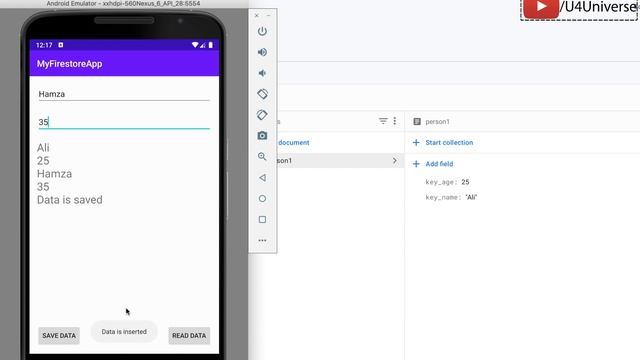Focus the age field containing 35
This screenshot has width=640, height=360.
(x=124, y=122)
